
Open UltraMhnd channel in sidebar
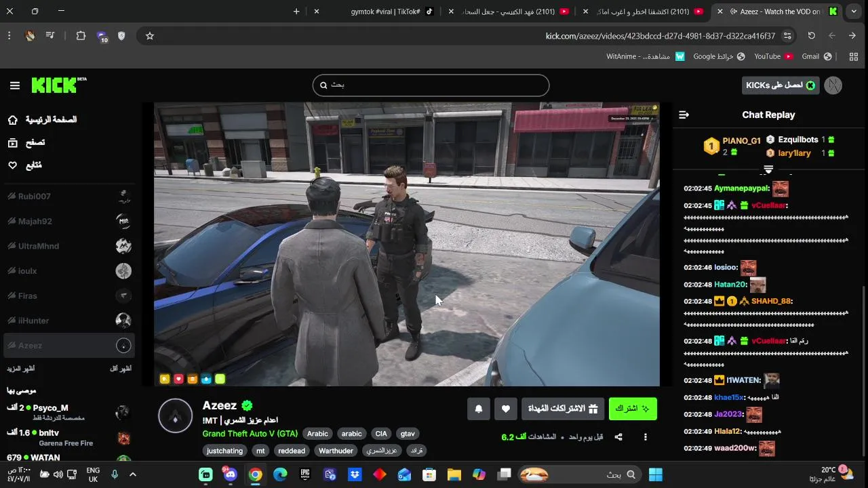pyautogui.click(x=69, y=246)
